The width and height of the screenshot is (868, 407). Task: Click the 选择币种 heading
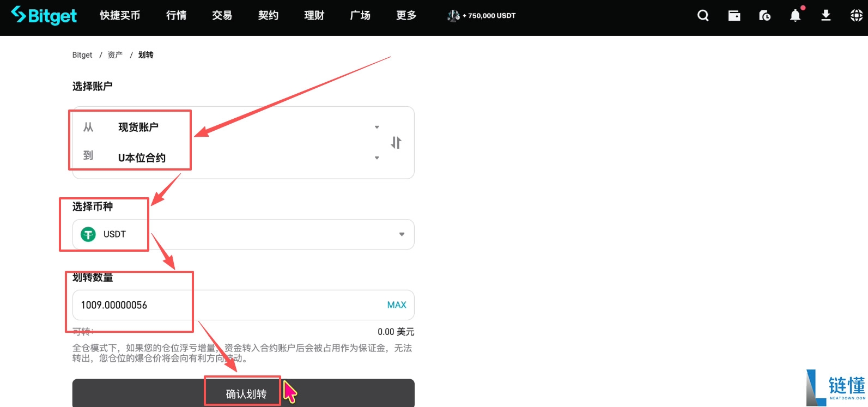tap(93, 206)
